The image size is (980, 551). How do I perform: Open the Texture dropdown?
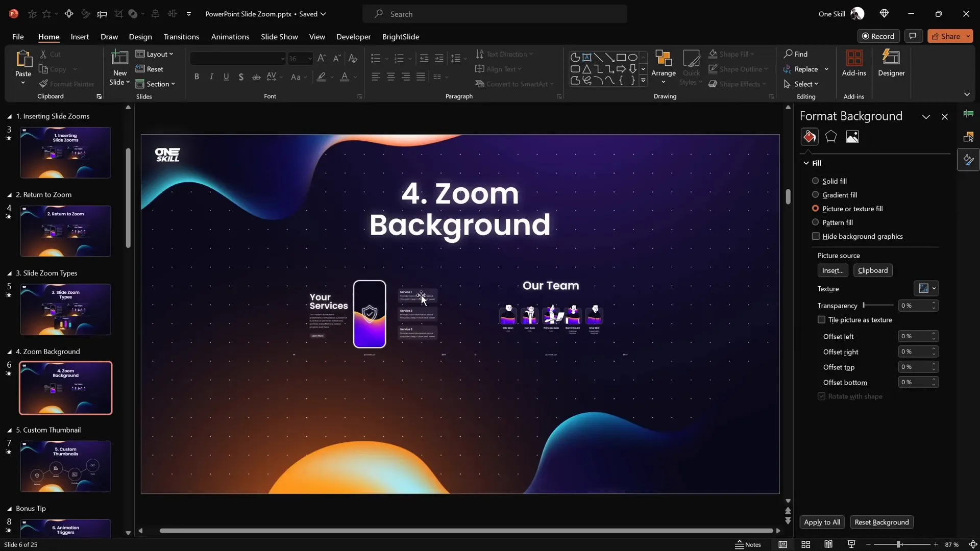[926, 288]
